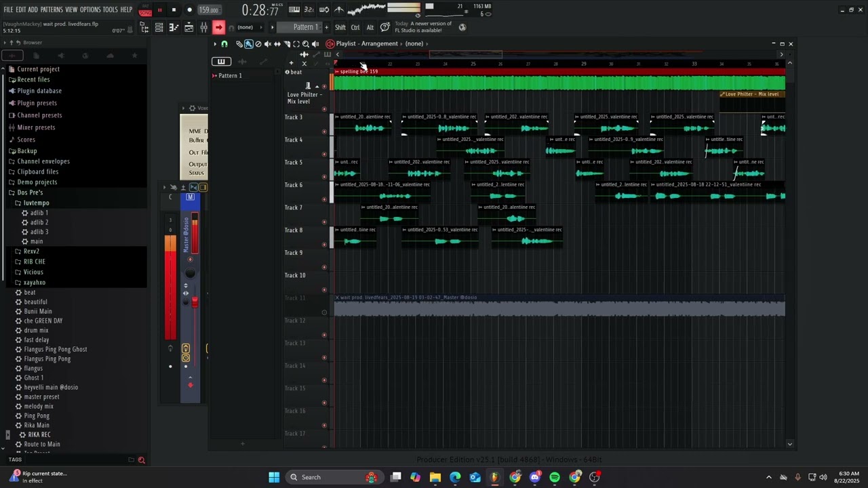
Task: Open the HELP menu
Action: point(126,9)
